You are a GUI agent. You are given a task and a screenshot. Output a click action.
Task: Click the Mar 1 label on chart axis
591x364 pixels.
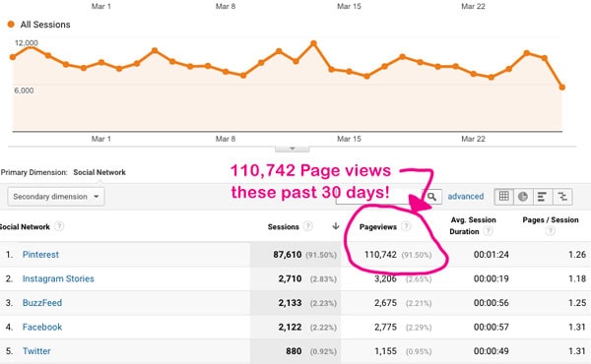click(101, 139)
